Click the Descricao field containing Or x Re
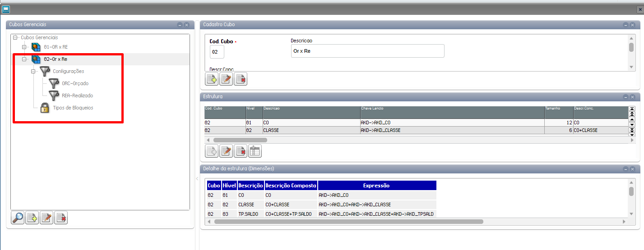This screenshot has width=644, height=250. (367, 51)
